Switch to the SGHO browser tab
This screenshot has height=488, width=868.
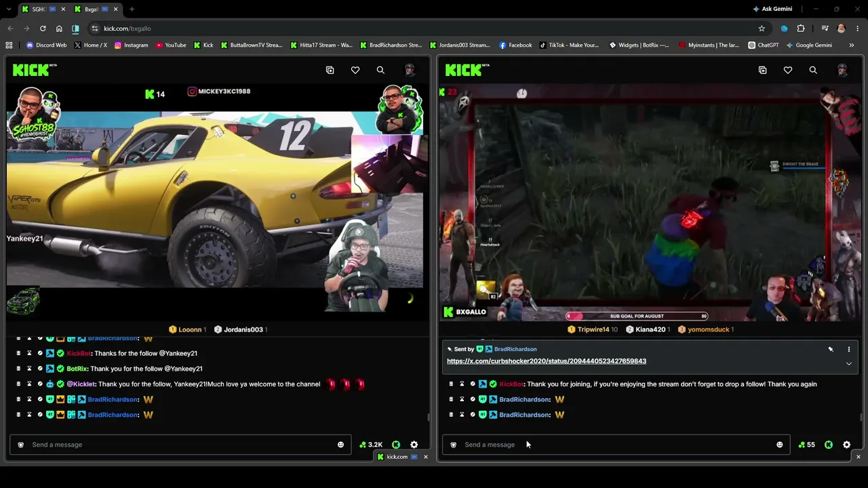pyautogui.click(x=43, y=9)
